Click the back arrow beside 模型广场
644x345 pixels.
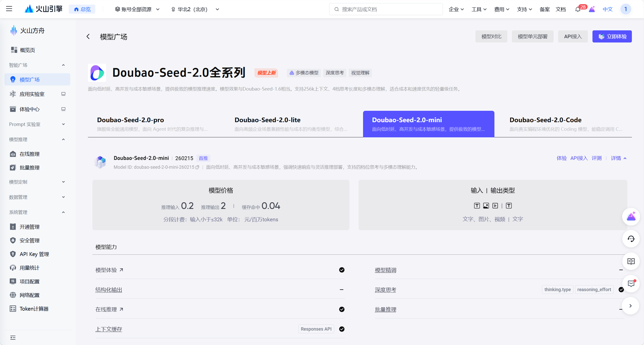[x=88, y=37]
